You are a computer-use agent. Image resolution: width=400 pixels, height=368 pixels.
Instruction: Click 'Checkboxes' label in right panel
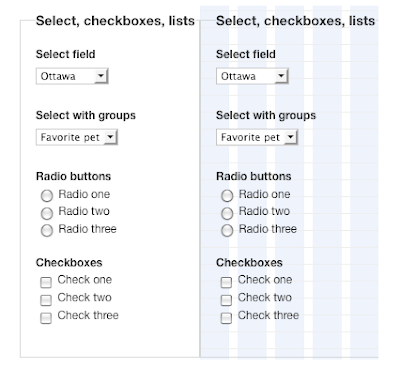[x=249, y=263]
